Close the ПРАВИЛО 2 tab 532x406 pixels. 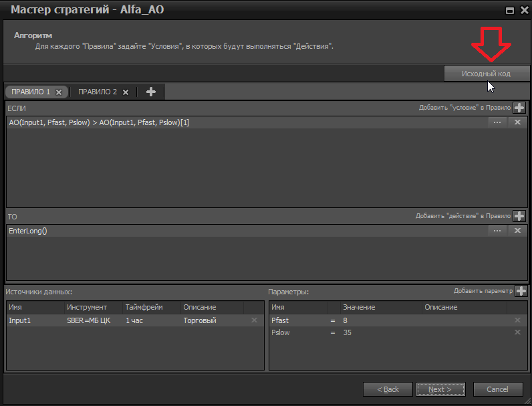click(x=125, y=92)
